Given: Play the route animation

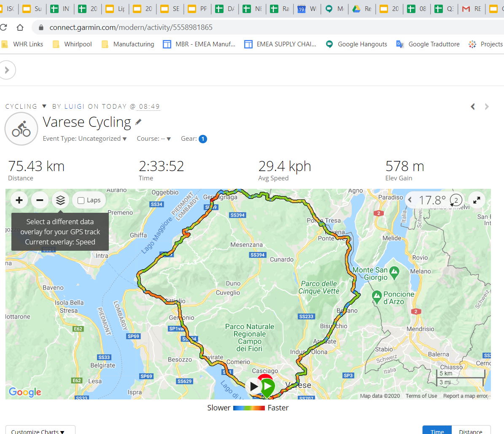Looking at the screenshot, I should click(253, 386).
